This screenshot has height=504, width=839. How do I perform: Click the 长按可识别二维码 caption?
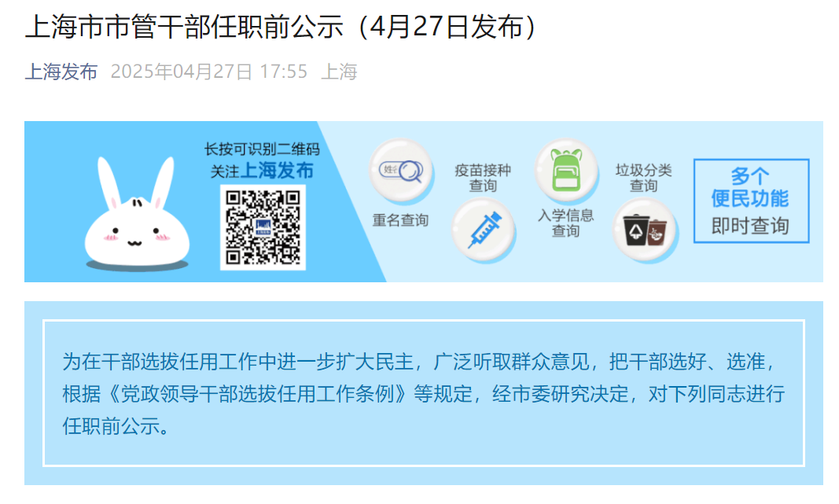pos(262,149)
